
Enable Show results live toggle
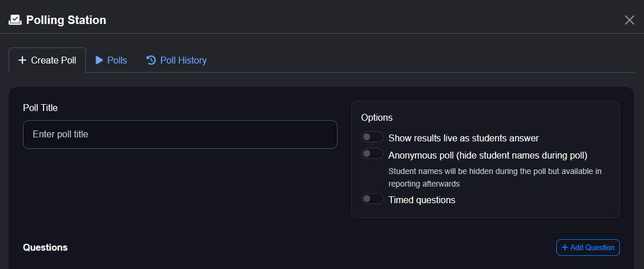click(x=372, y=137)
